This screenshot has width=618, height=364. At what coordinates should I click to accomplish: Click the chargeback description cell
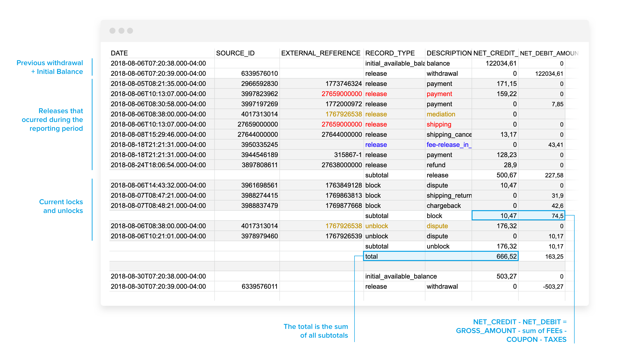(443, 206)
